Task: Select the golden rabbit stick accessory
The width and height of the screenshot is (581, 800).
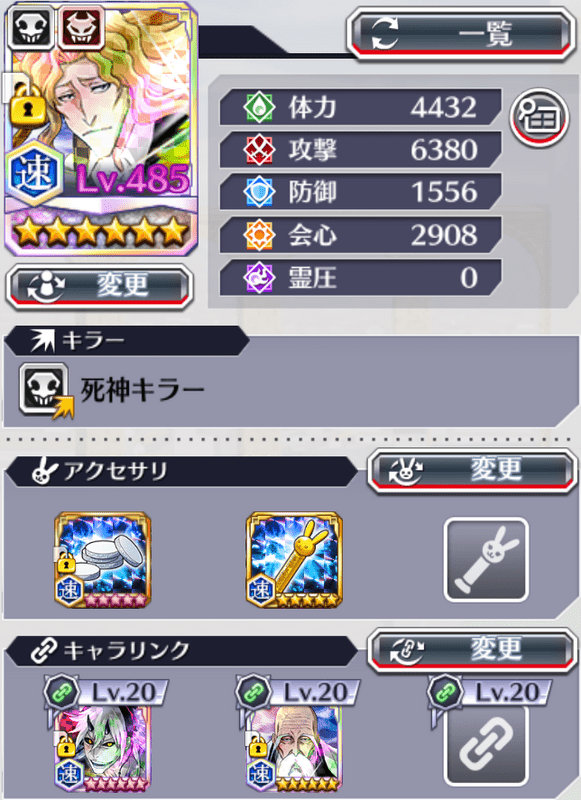Action: (294, 560)
